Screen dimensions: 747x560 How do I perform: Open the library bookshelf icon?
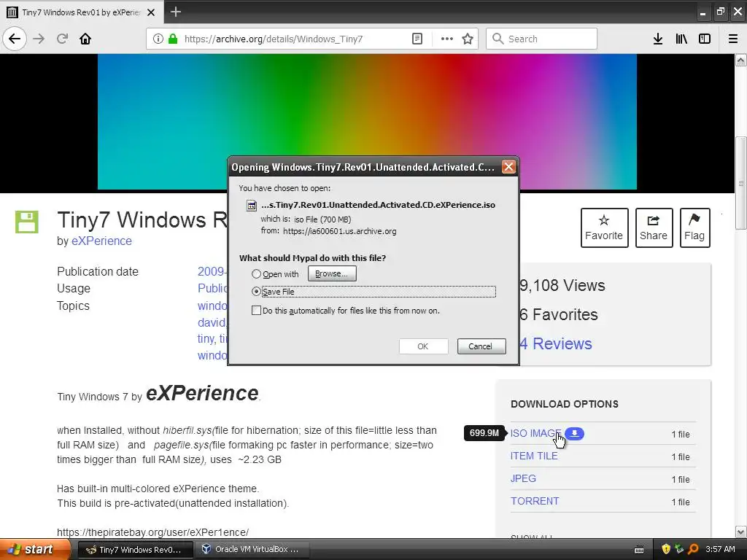pos(681,39)
